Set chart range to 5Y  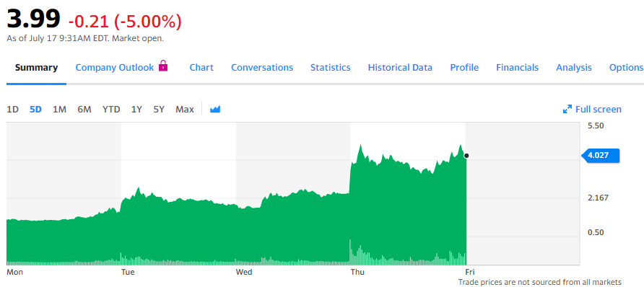pos(159,110)
